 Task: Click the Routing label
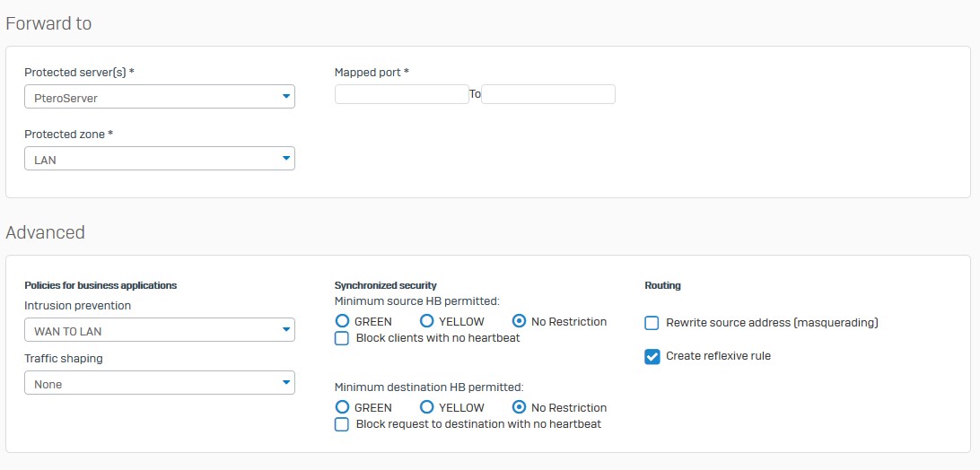[x=662, y=285]
